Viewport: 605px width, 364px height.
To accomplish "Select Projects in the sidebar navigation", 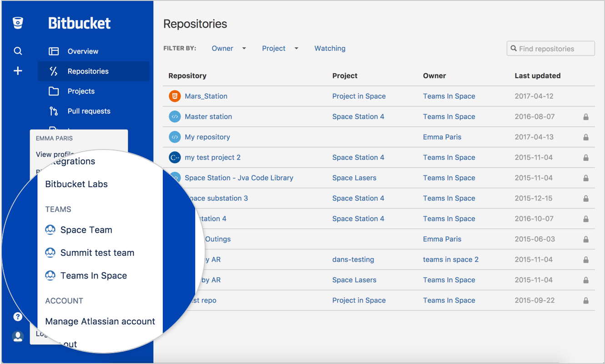I will pyautogui.click(x=81, y=91).
